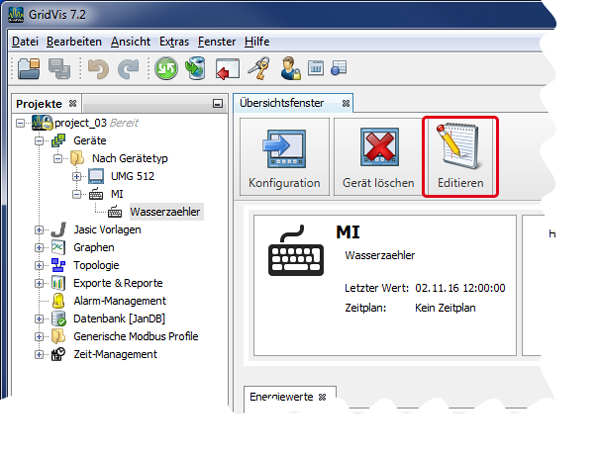Minimize the Projekte panel
The height and width of the screenshot is (456, 600).
218,104
